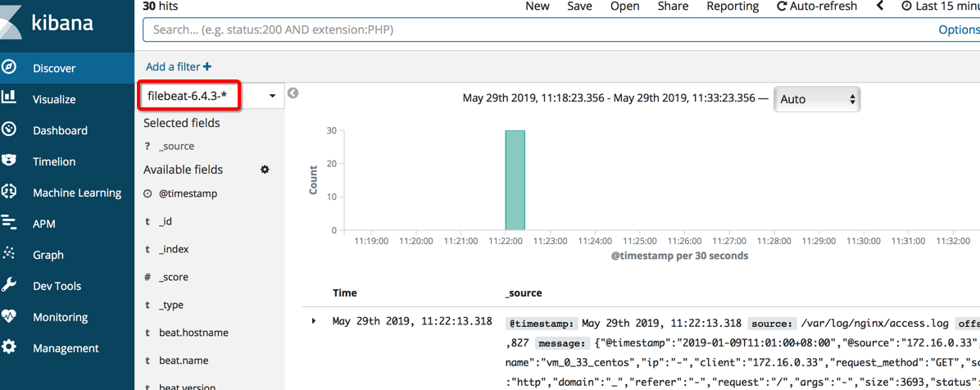Click hash icon beside _score field
This screenshot has width=980, height=390.
(x=147, y=277)
